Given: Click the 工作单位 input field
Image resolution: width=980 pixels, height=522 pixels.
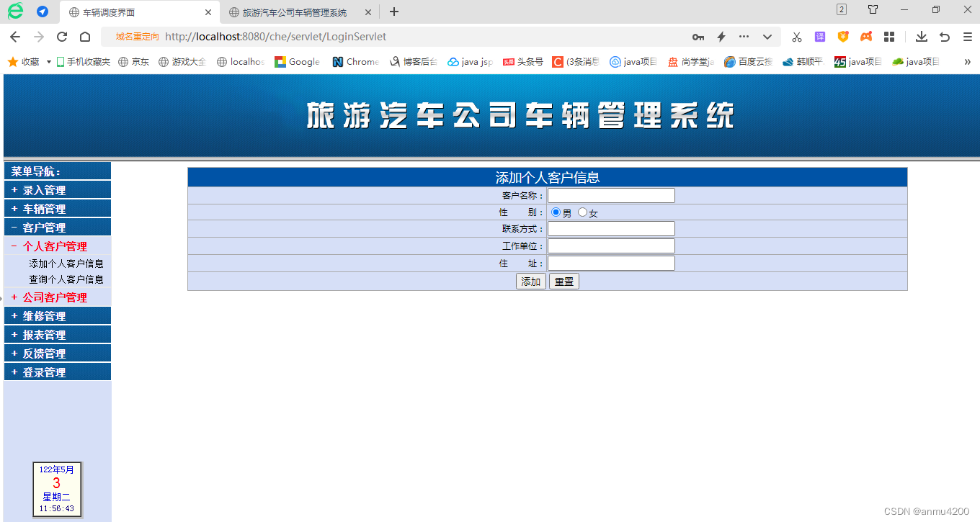Looking at the screenshot, I should coord(611,246).
